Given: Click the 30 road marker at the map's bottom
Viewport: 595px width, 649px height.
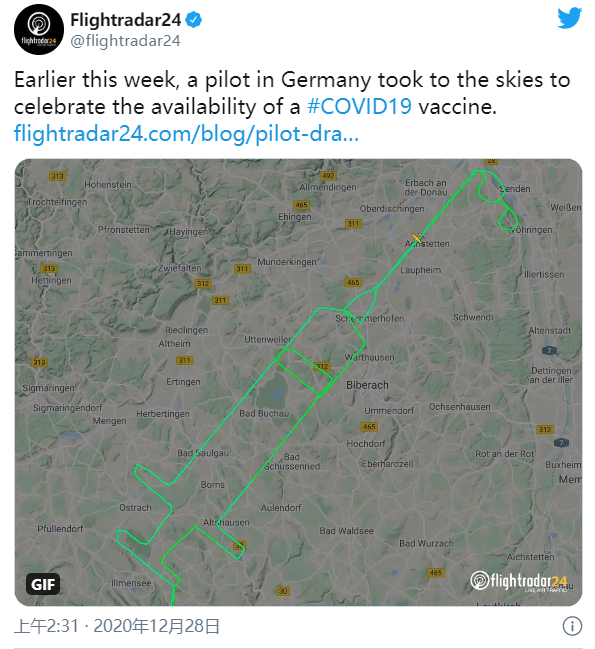Looking at the screenshot, I should (x=283, y=591).
